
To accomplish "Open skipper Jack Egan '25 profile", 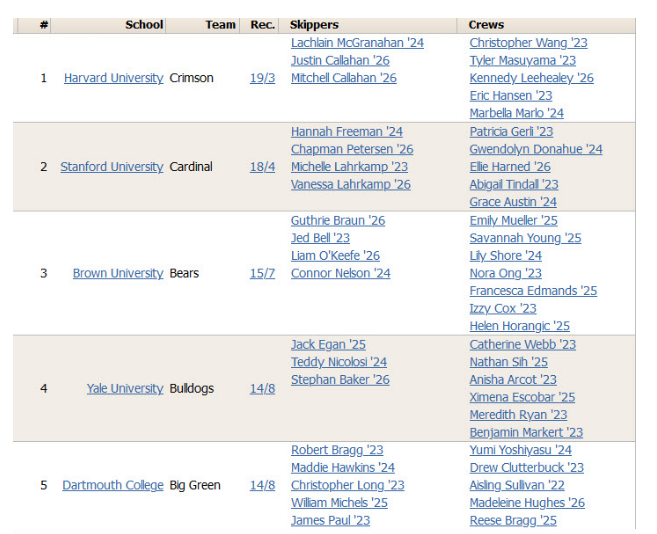I will click(x=328, y=345).
